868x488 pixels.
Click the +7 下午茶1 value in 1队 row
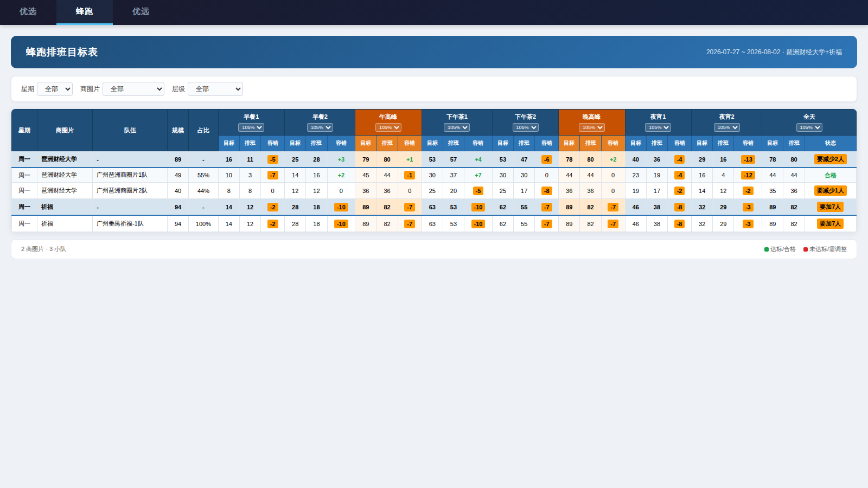click(478, 175)
